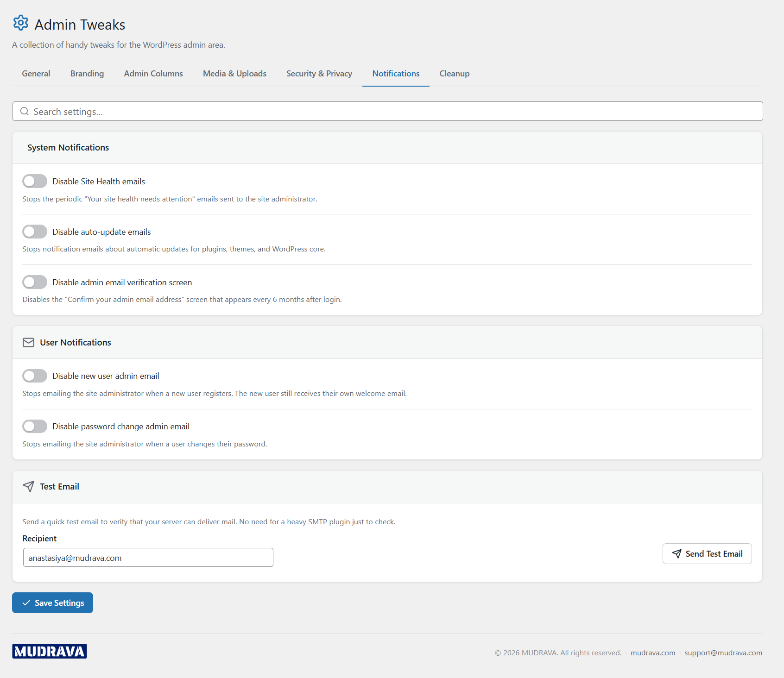
Task: Toggle Disable new user admin email
Action: click(x=34, y=376)
